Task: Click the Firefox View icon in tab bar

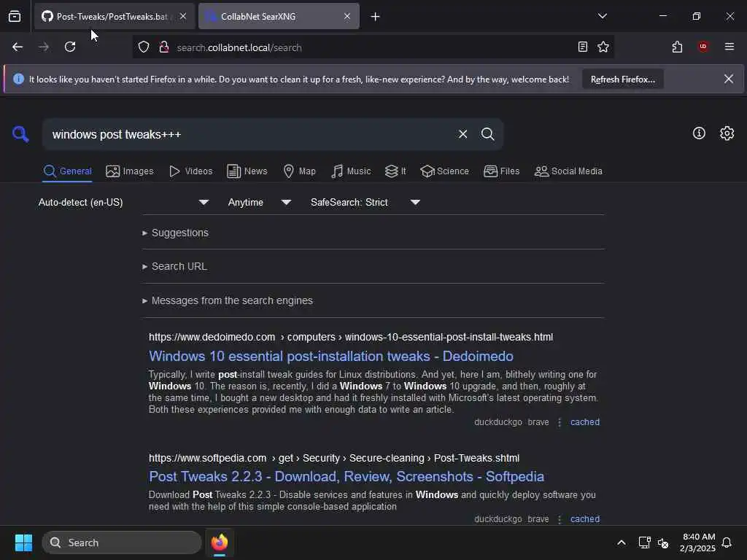Action: (x=15, y=16)
